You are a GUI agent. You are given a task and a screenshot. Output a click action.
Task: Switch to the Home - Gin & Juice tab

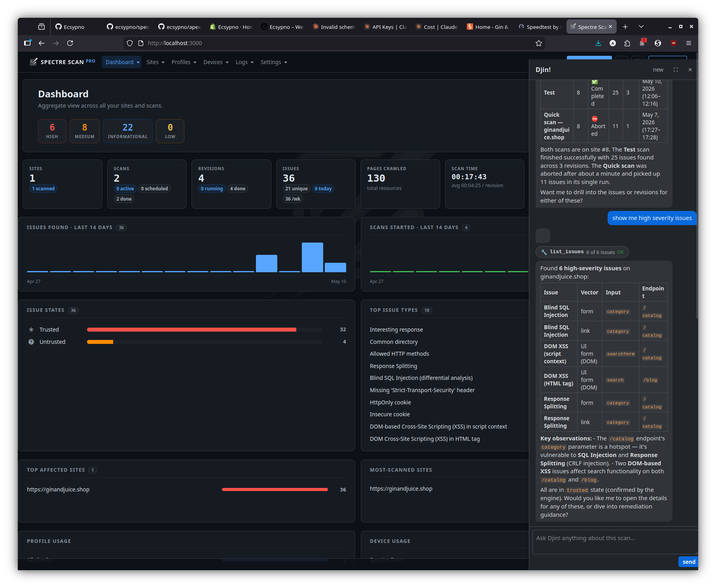point(488,27)
